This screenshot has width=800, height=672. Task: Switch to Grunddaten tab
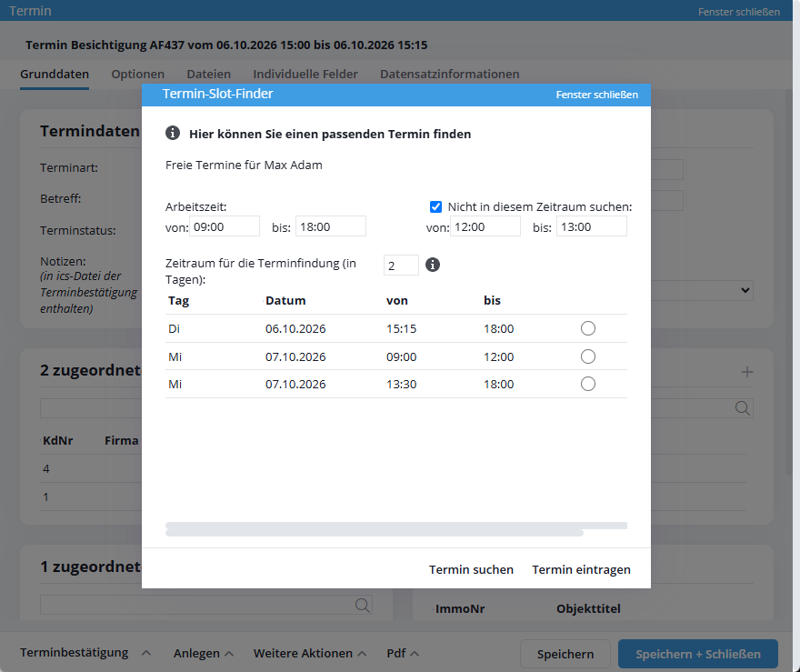click(55, 74)
